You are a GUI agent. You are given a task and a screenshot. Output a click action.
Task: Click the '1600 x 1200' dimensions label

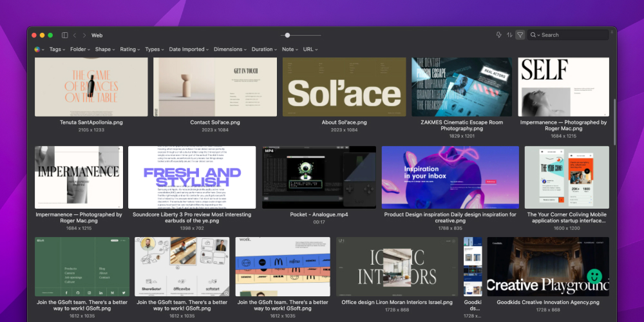[567, 228]
